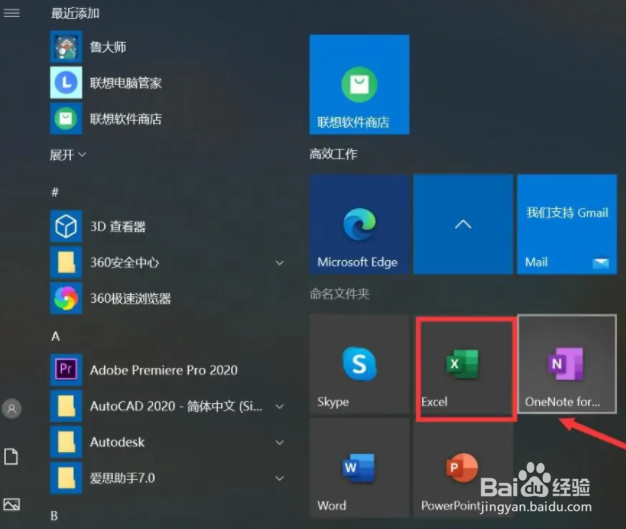The image size is (626, 529).
Task: Open AutoCAD 2020 folder icon
Action: [x=66, y=406]
